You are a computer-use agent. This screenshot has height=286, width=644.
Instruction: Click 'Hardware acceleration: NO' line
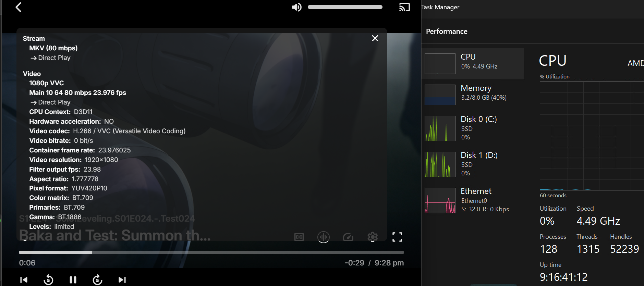[x=72, y=122]
